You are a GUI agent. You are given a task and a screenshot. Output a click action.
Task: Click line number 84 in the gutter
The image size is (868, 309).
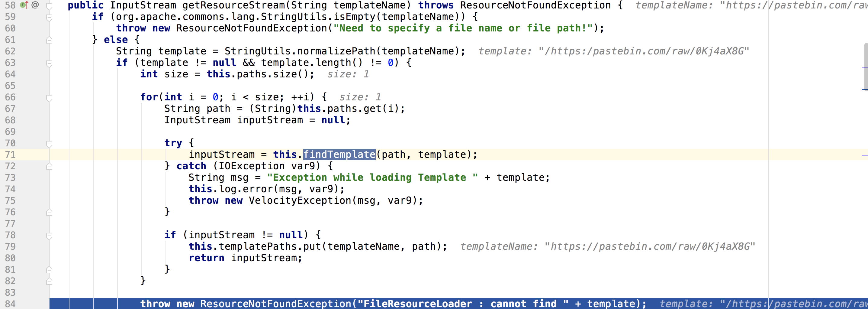point(11,304)
